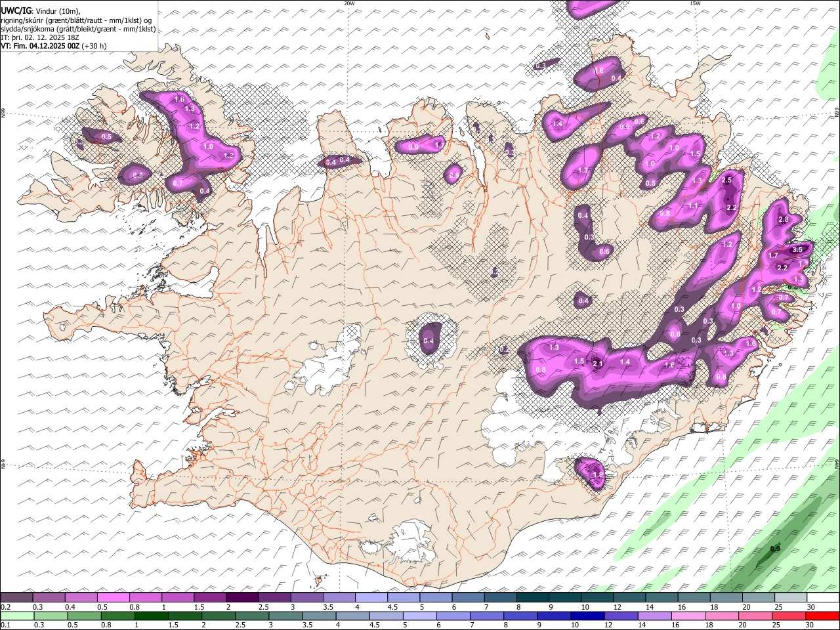This screenshot has width=840, height=630.
Task: Pick the violet swatch starting at 12 in the bottom legend row
Action: pyautogui.click(x=621, y=616)
